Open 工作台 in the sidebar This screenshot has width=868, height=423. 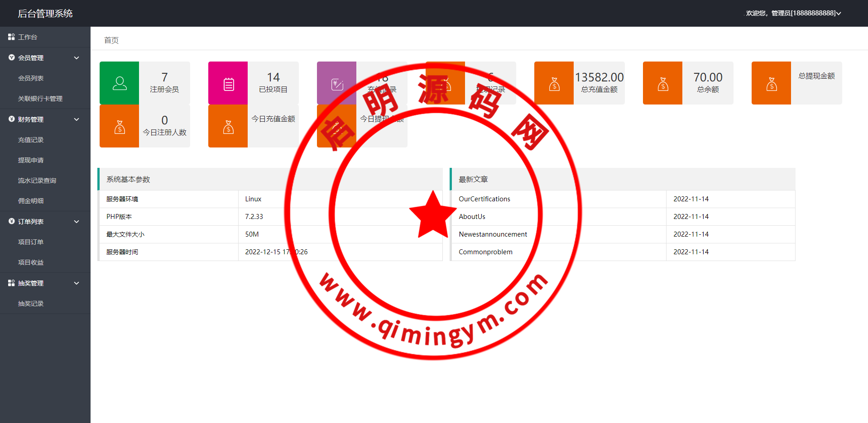click(x=28, y=37)
